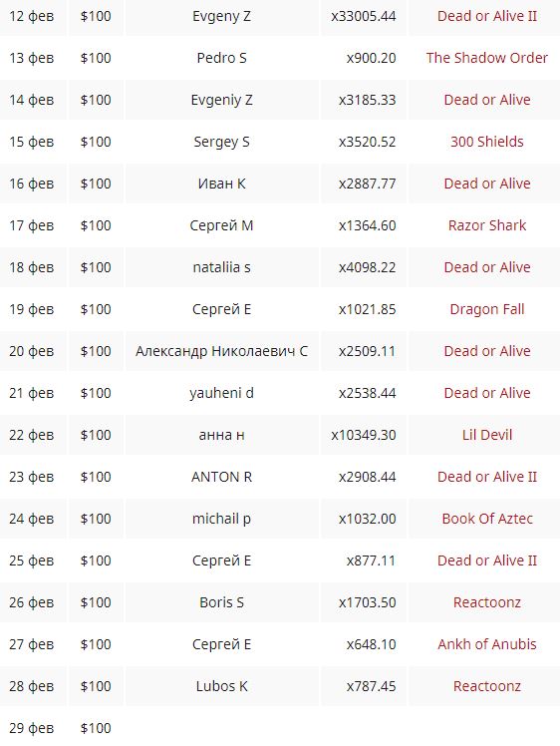Open the Dragon Fall game link
560x746 pixels.
(x=487, y=309)
